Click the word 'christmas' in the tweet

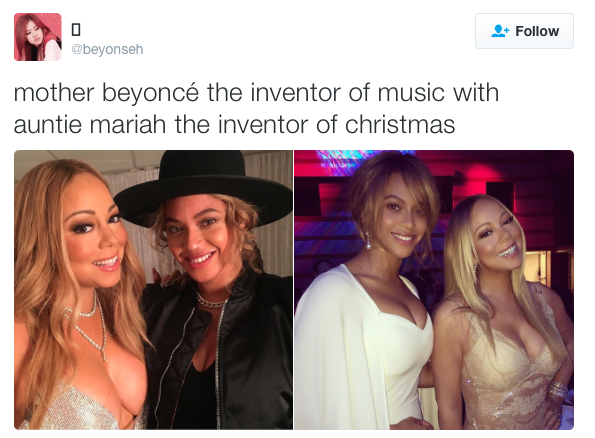coord(400,125)
